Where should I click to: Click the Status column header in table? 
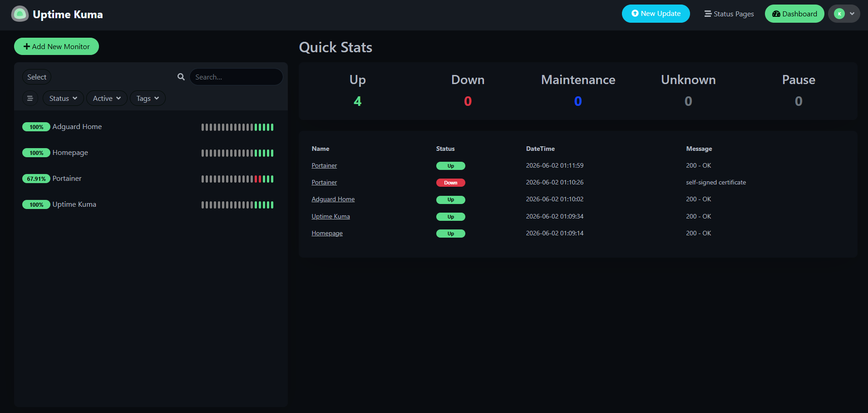(x=445, y=149)
